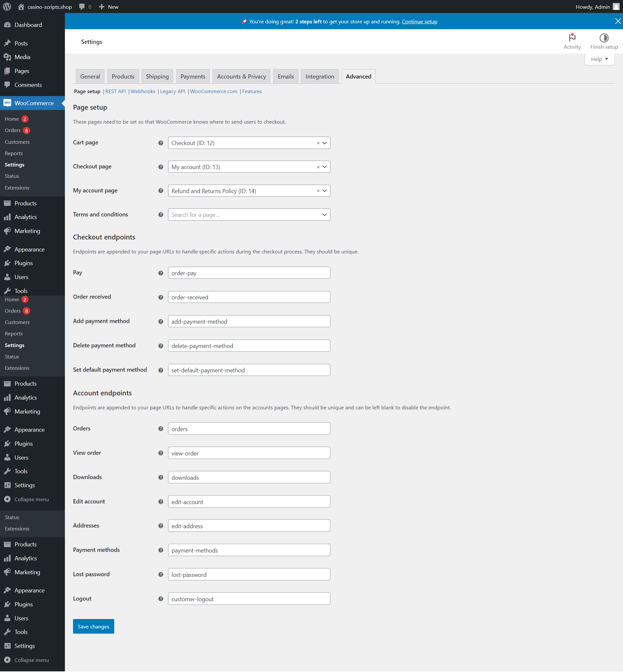Click the Marketing sidebar icon
Image resolution: width=623 pixels, height=672 pixels.
pos(8,231)
